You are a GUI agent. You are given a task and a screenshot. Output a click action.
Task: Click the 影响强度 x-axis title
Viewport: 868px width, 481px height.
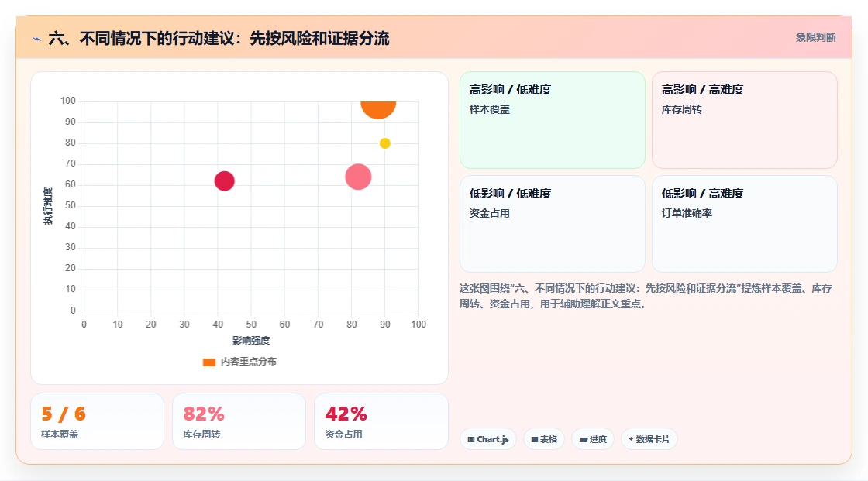251,340
